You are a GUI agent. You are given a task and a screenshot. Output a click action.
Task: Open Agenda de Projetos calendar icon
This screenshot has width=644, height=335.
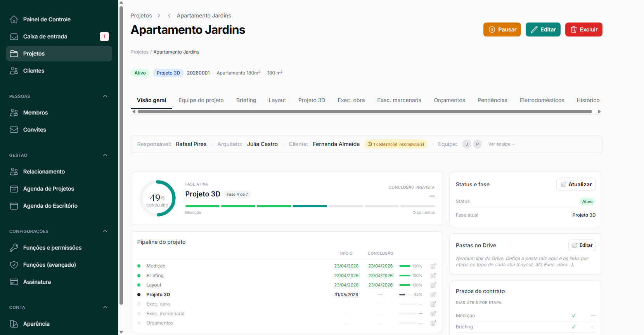pyautogui.click(x=14, y=189)
